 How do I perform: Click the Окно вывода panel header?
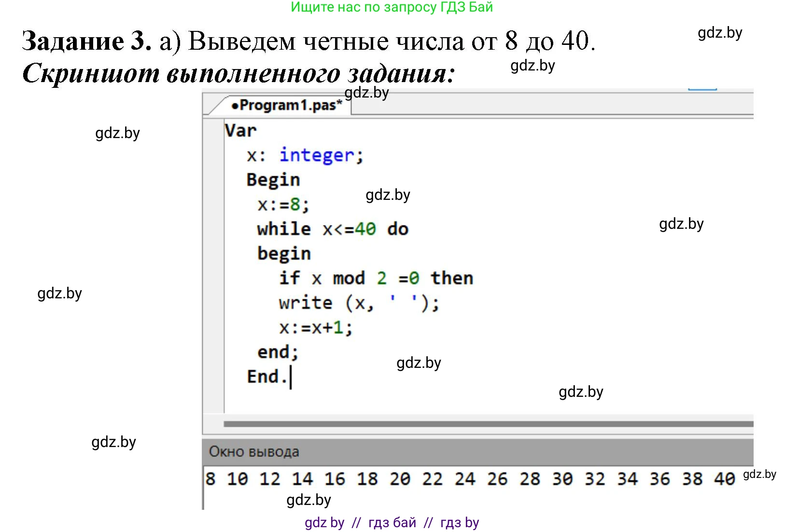click(254, 452)
